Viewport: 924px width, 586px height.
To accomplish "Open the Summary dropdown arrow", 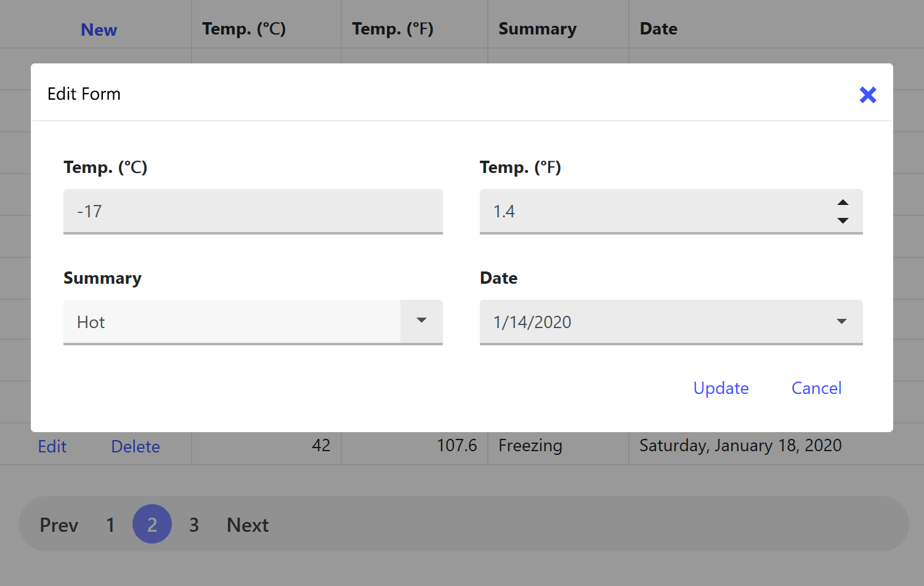I will point(421,321).
